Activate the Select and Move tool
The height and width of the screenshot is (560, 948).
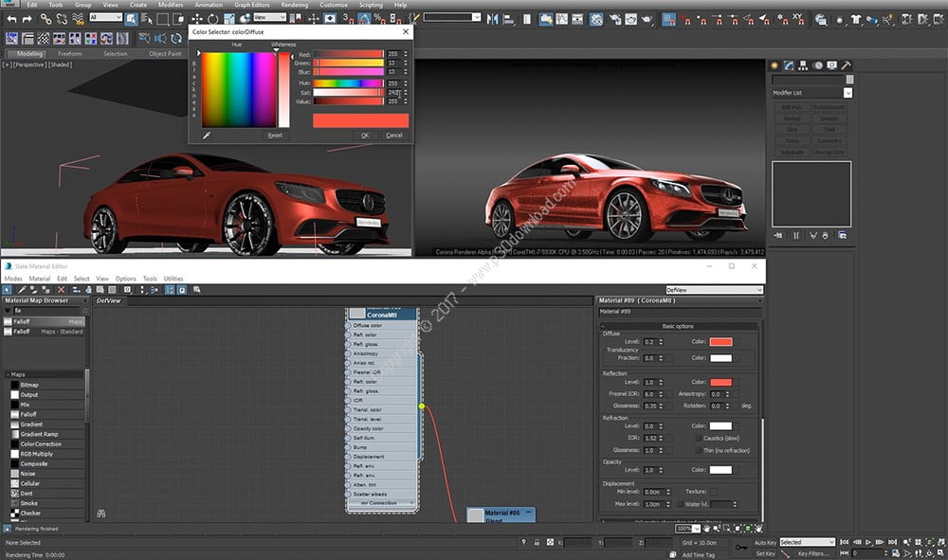tap(196, 19)
